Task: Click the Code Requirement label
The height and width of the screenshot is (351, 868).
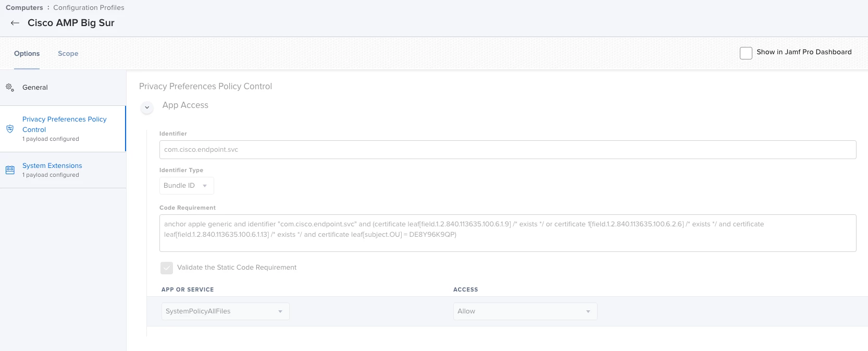Action: tap(188, 208)
